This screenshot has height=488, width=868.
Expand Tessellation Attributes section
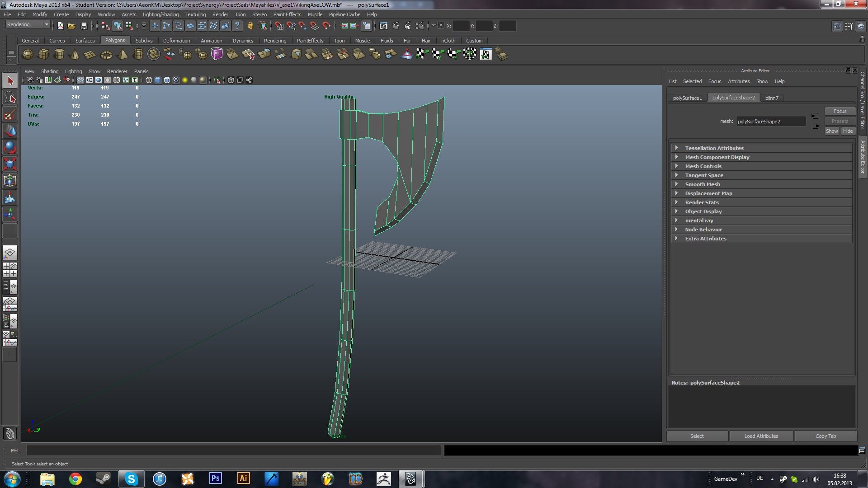pyautogui.click(x=714, y=148)
